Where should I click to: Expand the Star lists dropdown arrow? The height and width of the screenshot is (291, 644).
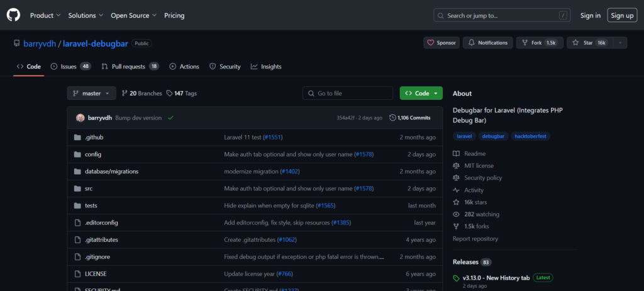(x=620, y=43)
